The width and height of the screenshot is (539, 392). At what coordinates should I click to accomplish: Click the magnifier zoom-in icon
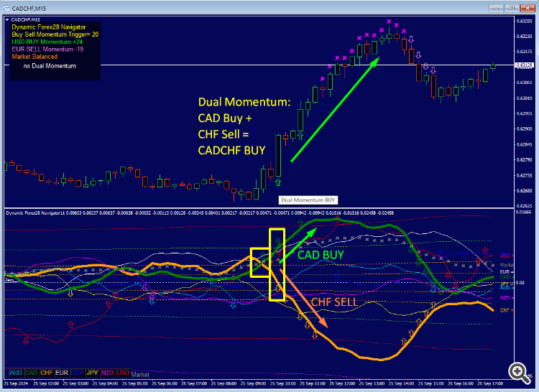(519, 373)
